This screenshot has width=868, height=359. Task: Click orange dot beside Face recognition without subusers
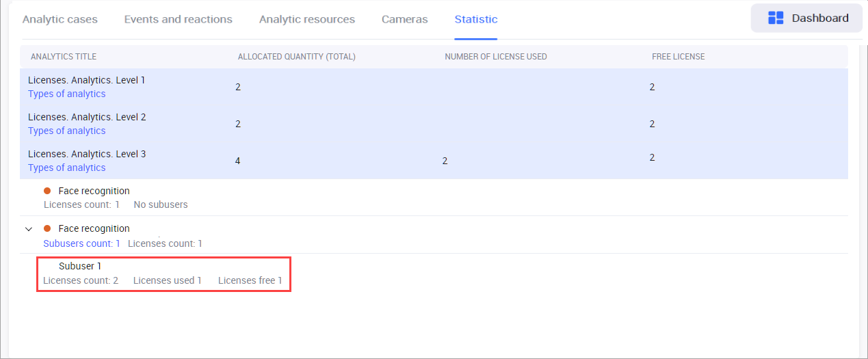click(47, 191)
